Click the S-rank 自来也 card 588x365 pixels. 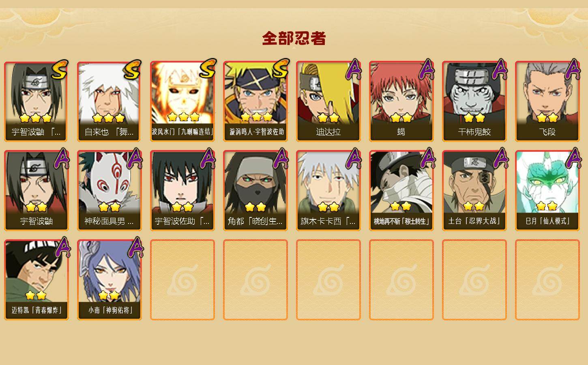[109, 101]
